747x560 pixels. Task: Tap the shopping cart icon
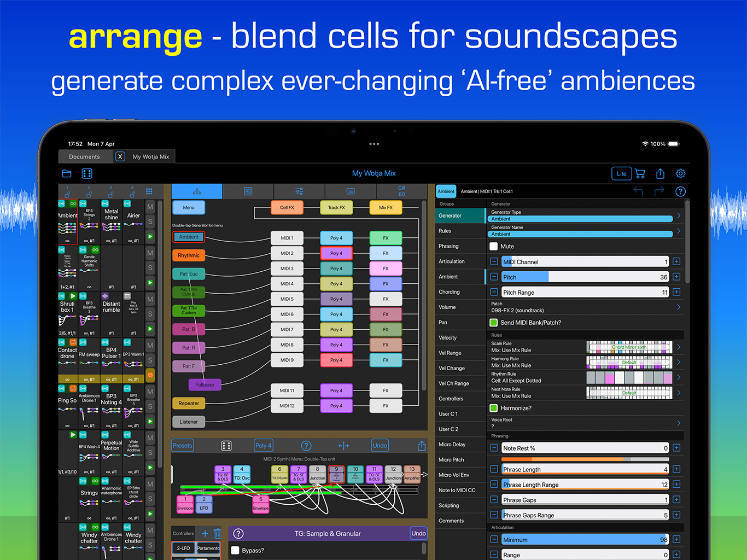tap(640, 173)
